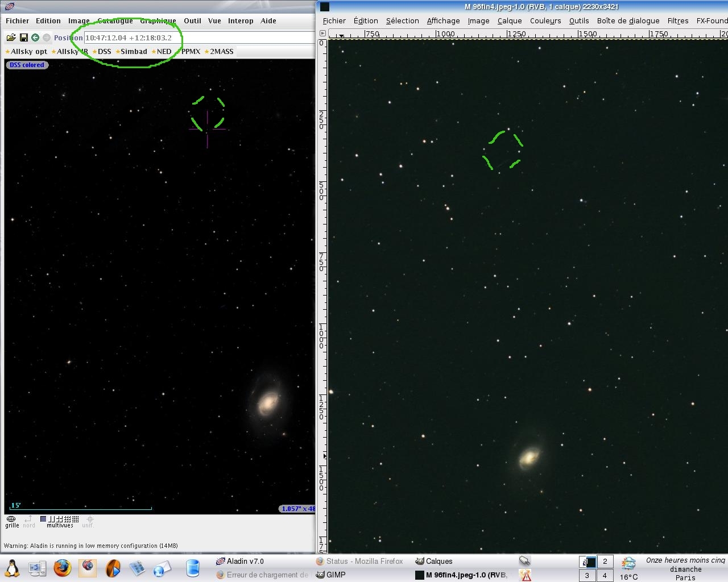This screenshot has width=728, height=582.
Task: Switch to M 96fin4.jpeg taskbar entry
Action: coord(462,575)
